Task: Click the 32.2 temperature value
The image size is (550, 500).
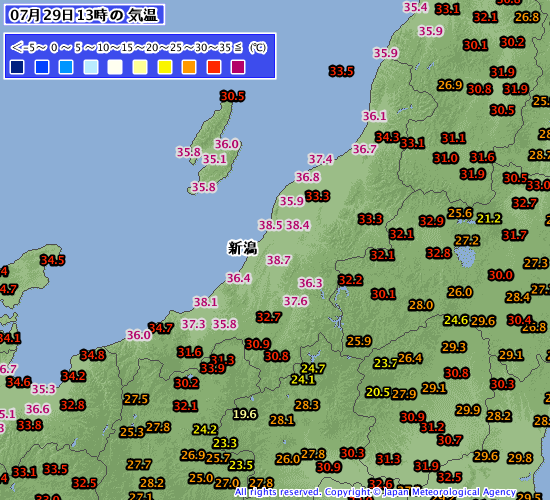Action: [350, 280]
